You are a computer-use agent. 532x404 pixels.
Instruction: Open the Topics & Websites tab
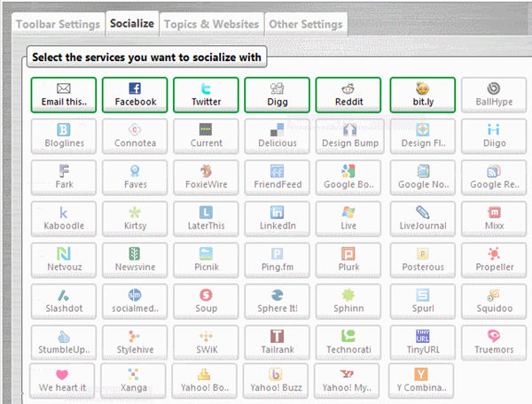pyautogui.click(x=211, y=24)
